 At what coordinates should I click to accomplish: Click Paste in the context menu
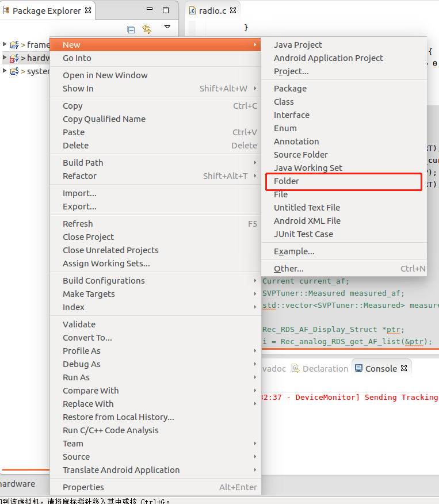tap(155, 132)
